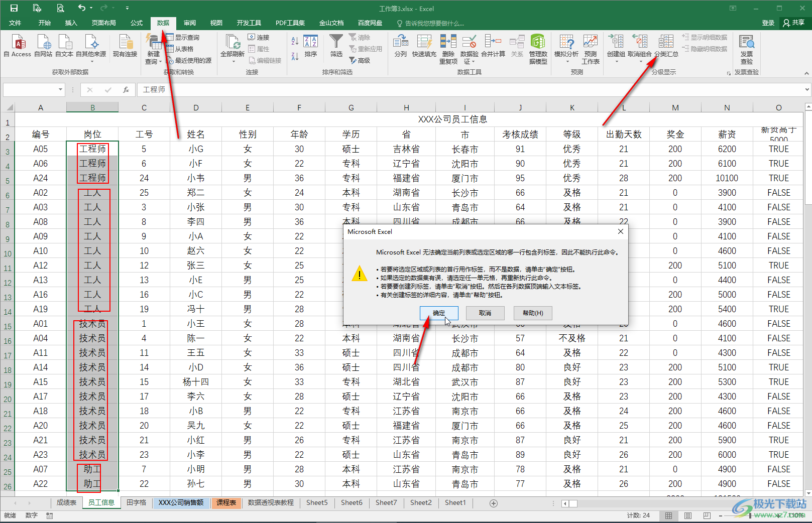Image resolution: width=812 pixels, height=523 pixels.
Task: Click the formula bar input showing 工程师
Action: point(470,90)
